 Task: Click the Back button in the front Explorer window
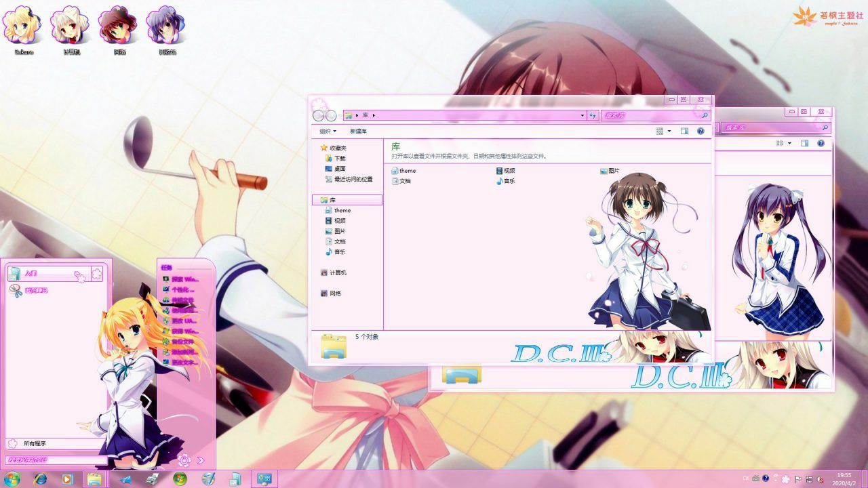pyautogui.click(x=319, y=115)
